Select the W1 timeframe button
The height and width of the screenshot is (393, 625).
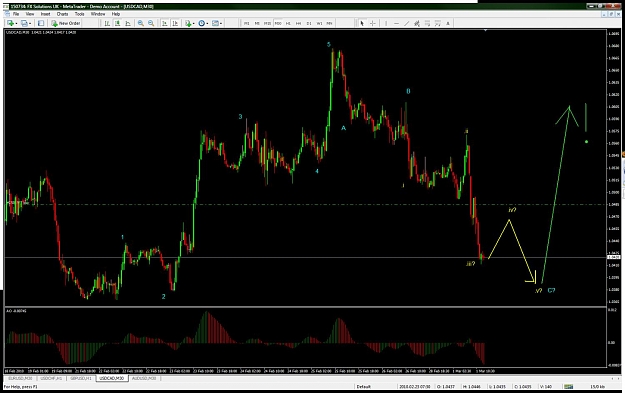click(319, 24)
